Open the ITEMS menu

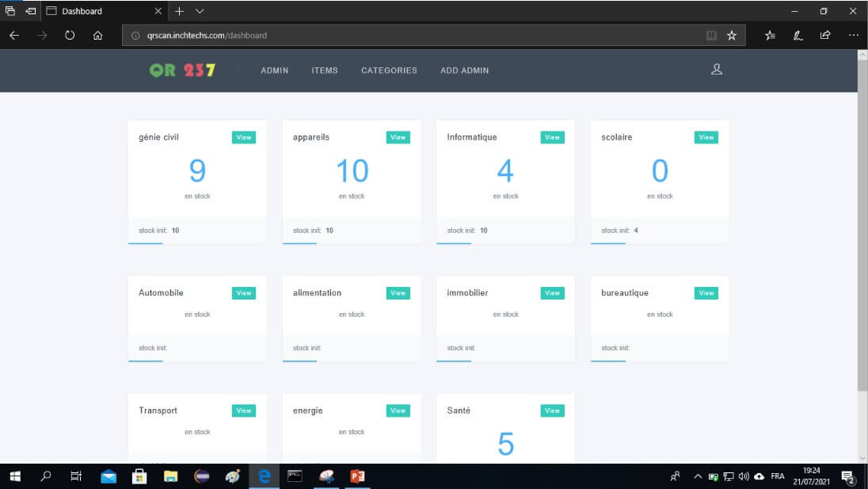325,71
